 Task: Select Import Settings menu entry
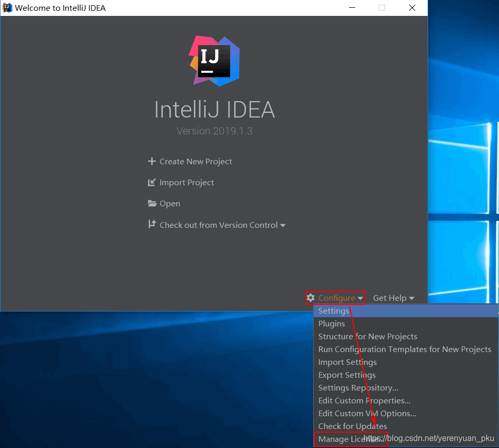tap(406, 362)
